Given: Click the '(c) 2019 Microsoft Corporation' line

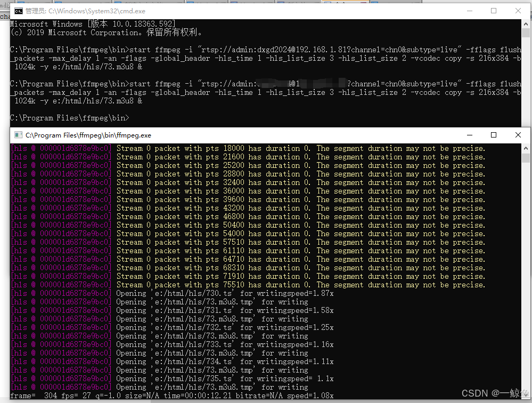Looking at the screenshot, I should 106,33.
